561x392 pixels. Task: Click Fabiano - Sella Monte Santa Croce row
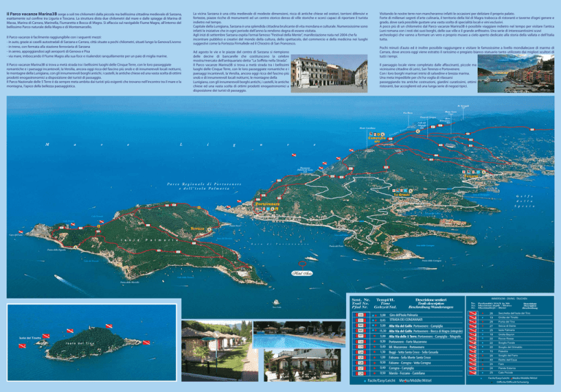(410, 357)
